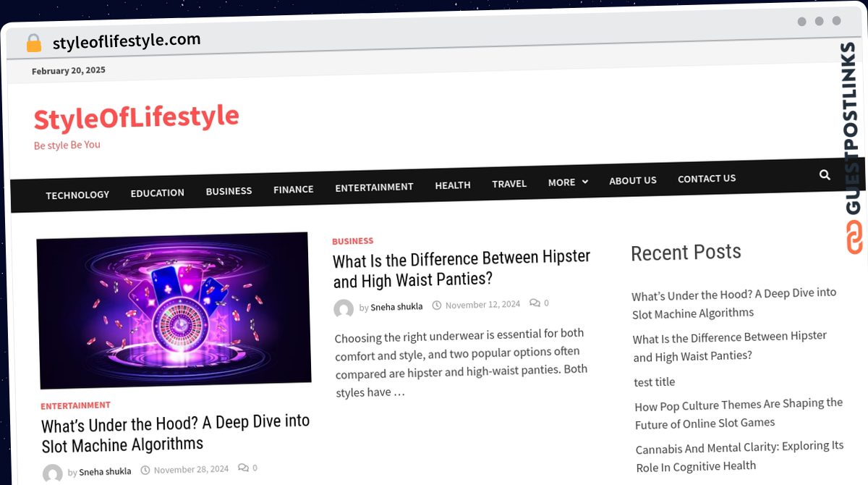
Task: Click comments icon on hipster panties post
Action: pos(535,303)
